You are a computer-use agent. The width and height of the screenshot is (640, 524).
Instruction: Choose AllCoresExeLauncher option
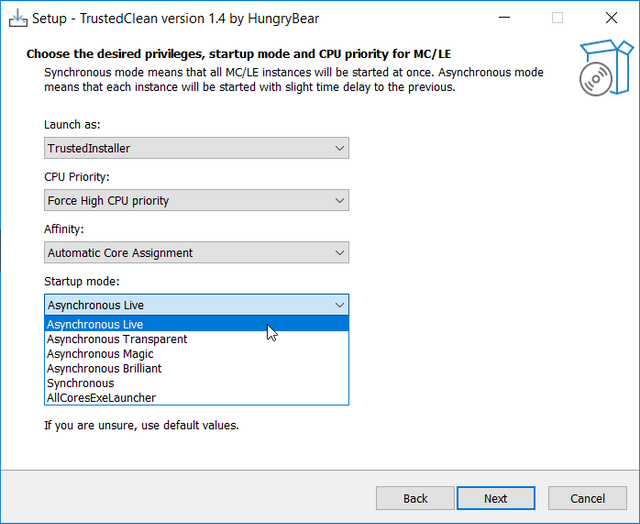(x=101, y=398)
